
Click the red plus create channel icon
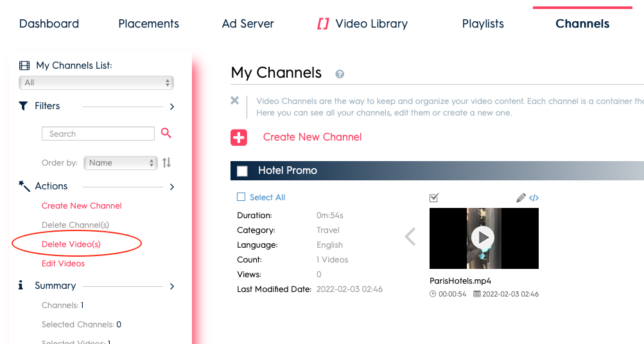pyautogui.click(x=239, y=137)
